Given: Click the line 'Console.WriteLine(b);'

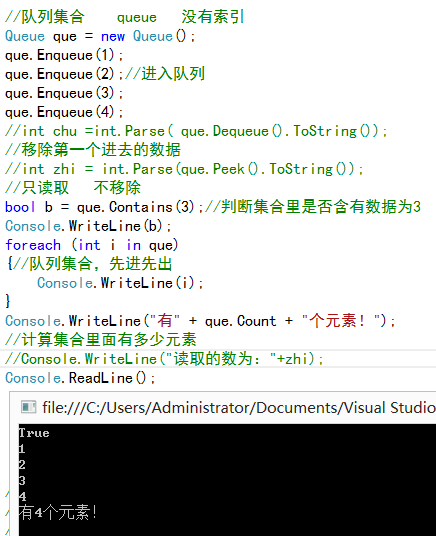Looking at the screenshot, I should click(88, 226).
